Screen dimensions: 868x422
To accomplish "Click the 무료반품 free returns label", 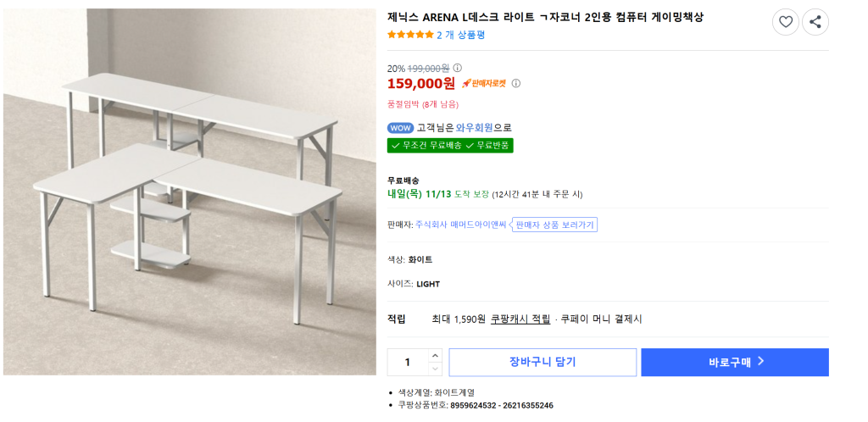I will pyautogui.click(x=492, y=146).
